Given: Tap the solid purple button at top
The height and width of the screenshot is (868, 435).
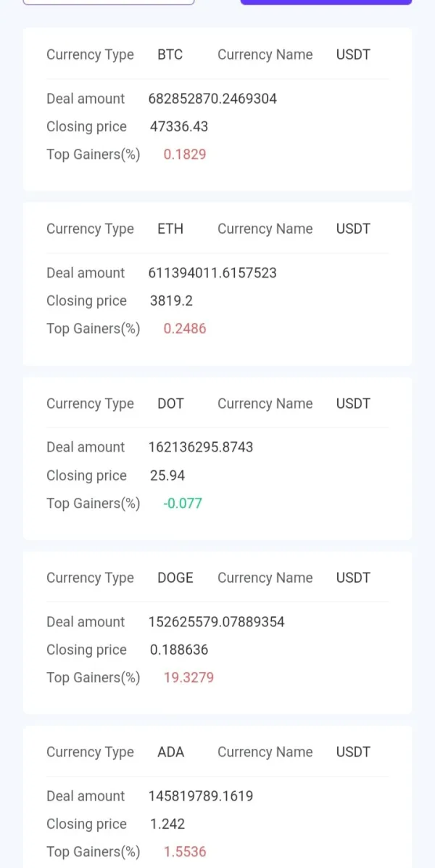Looking at the screenshot, I should [x=326, y=2].
